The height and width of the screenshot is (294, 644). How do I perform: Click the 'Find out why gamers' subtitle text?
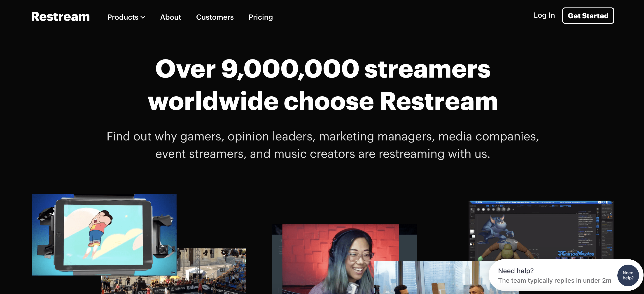[323, 145]
